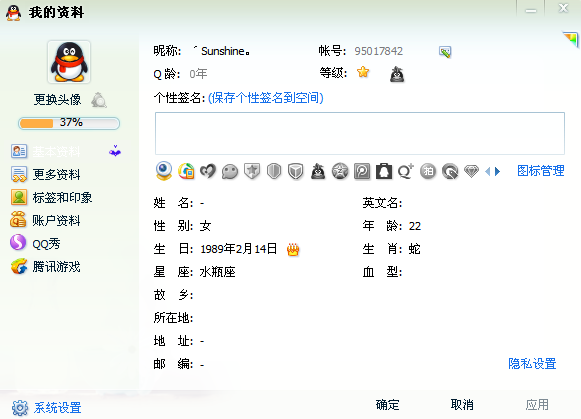Show previous service icons with left arrow

click(x=487, y=171)
